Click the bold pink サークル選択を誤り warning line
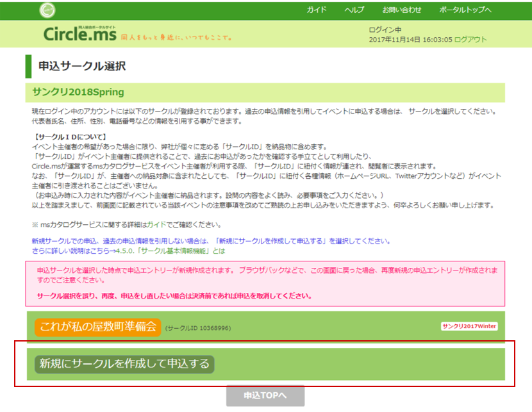The image size is (532, 412). click(x=174, y=296)
